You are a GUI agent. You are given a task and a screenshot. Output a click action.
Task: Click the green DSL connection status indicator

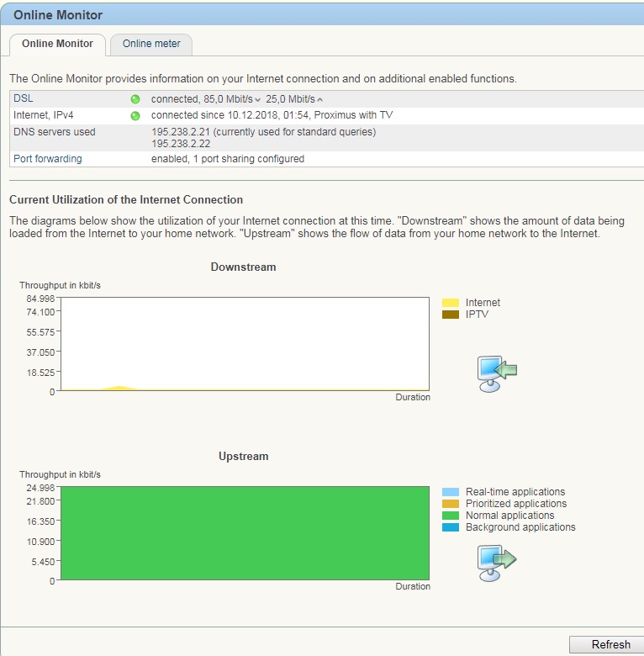(135, 99)
